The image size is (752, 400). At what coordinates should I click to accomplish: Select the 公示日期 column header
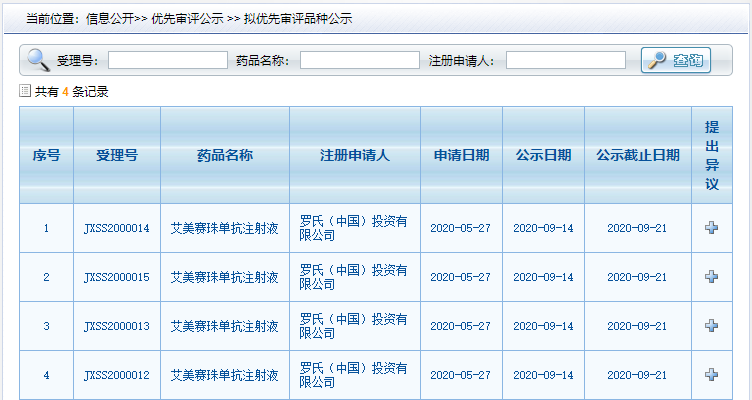click(543, 155)
